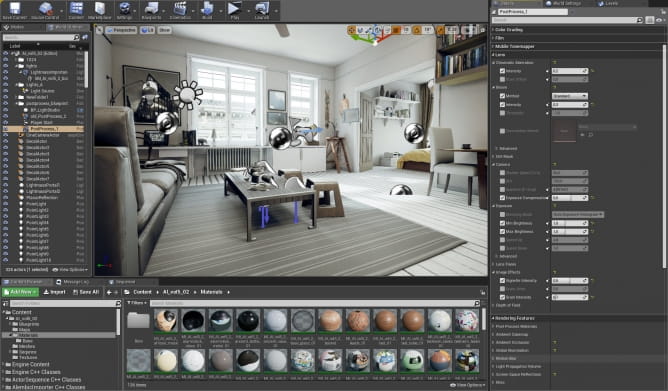Screen dimensions: 668x391
Task: Switch to the Message Log tab
Action: 73,282
